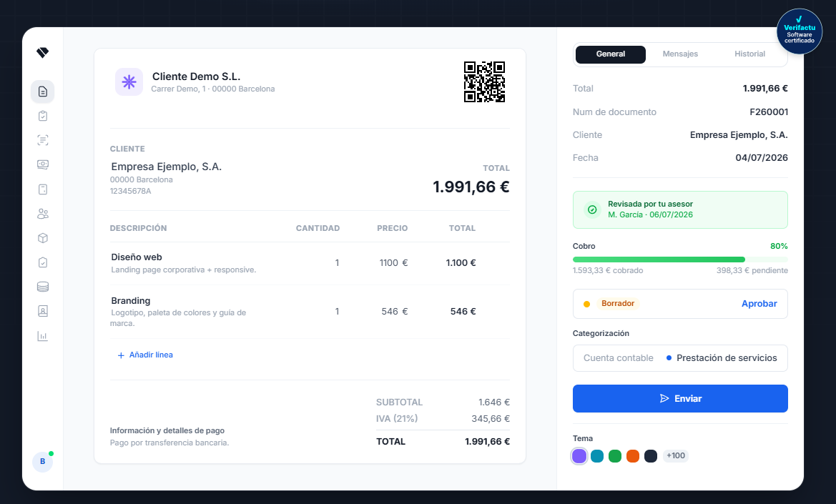The width and height of the screenshot is (836, 504).
Task: Open the clipboard checklist icon below documents
Action: coord(43,116)
